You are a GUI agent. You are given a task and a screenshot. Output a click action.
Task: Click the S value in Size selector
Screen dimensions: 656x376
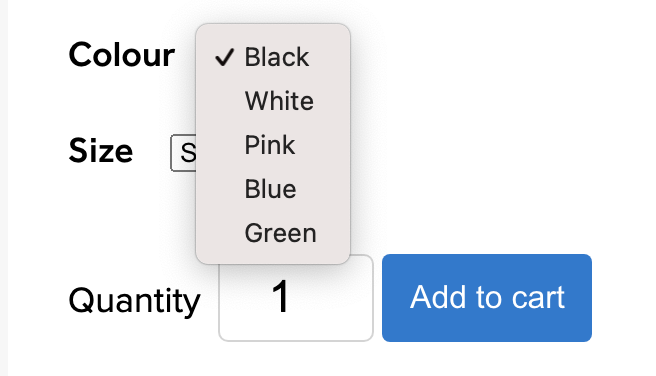click(x=188, y=153)
